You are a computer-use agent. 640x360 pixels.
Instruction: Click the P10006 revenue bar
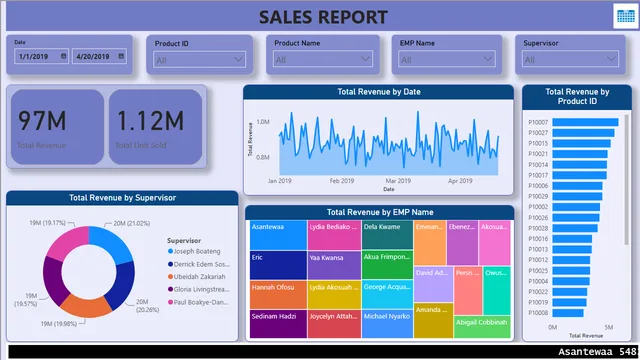click(x=577, y=186)
